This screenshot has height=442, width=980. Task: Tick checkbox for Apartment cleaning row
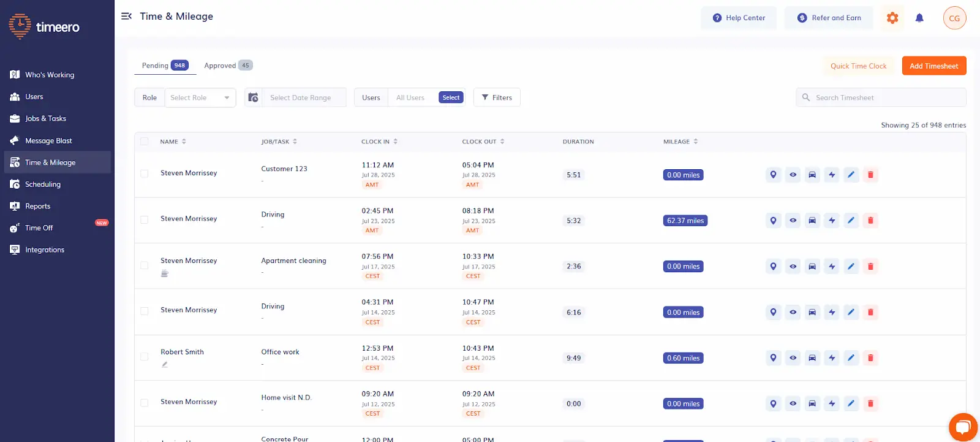(145, 265)
